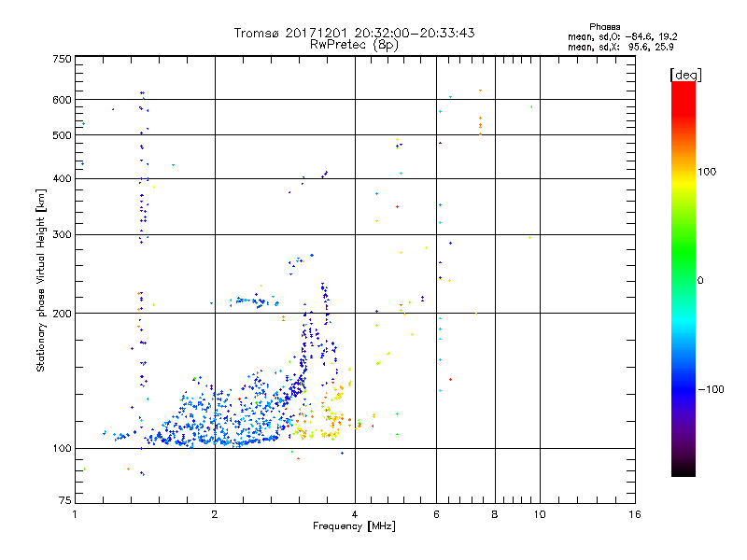The image size is (747, 560).
Task: Click the colorbar tick label '0'
Action: 700,281
